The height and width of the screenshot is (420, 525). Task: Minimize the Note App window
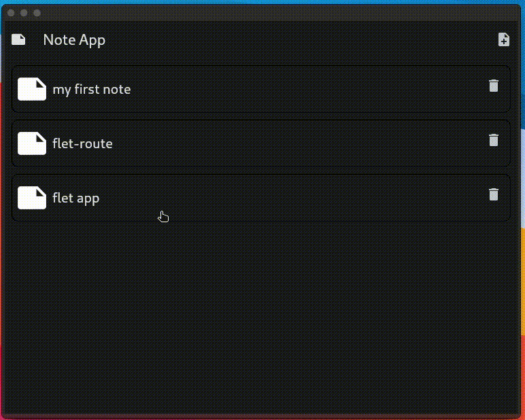pos(24,13)
